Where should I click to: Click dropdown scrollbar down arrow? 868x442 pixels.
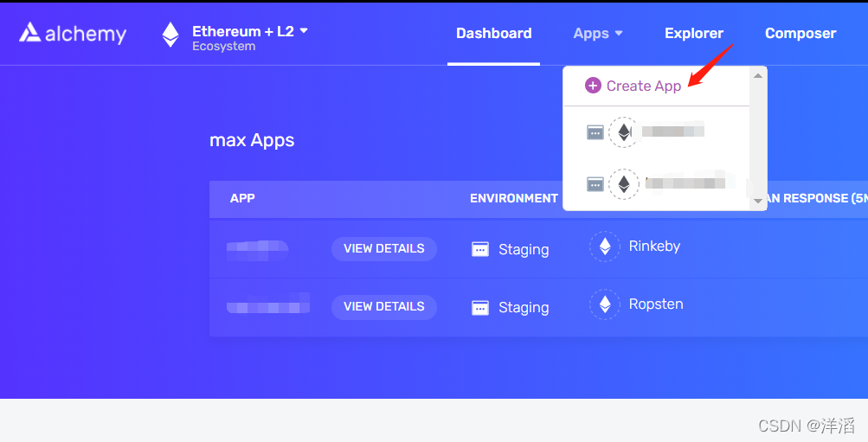coord(758,201)
